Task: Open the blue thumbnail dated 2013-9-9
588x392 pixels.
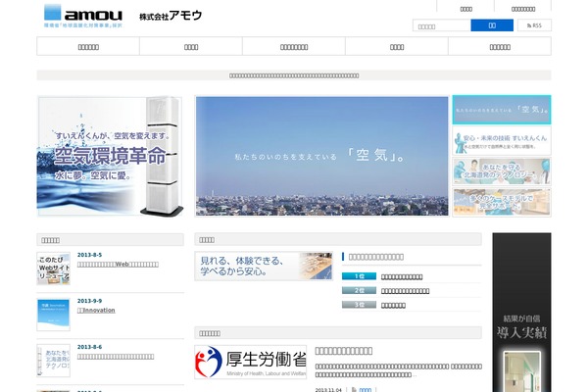Action: (53, 315)
